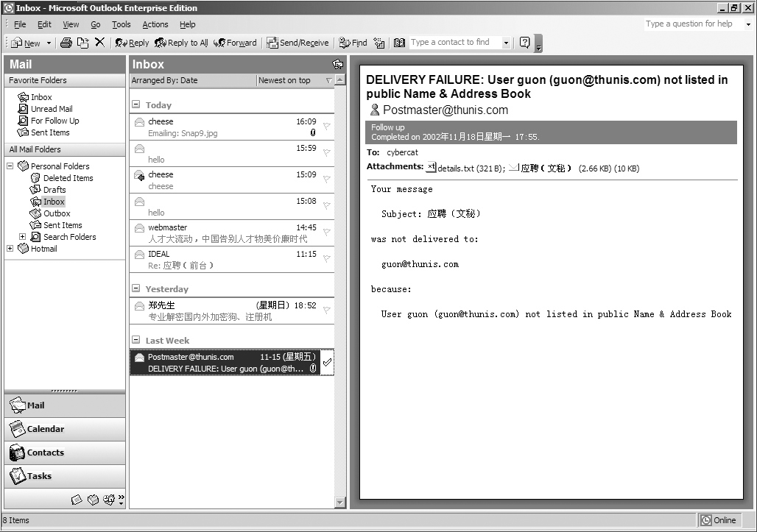Viewport: 757px width, 532px height.
Task: Toggle follow-up flag on webmaster message
Action: (327, 232)
